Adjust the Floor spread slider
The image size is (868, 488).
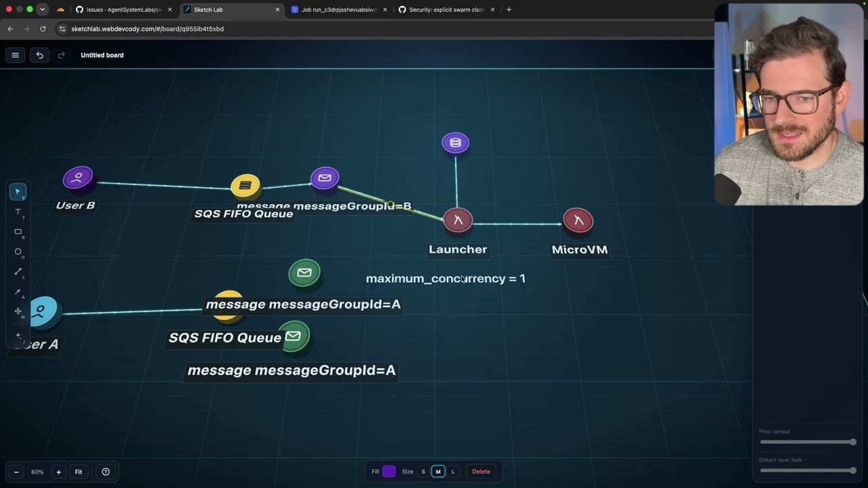point(807,442)
